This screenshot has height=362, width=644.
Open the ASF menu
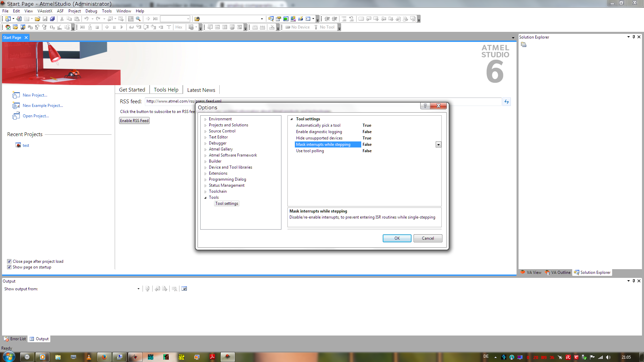pyautogui.click(x=60, y=11)
